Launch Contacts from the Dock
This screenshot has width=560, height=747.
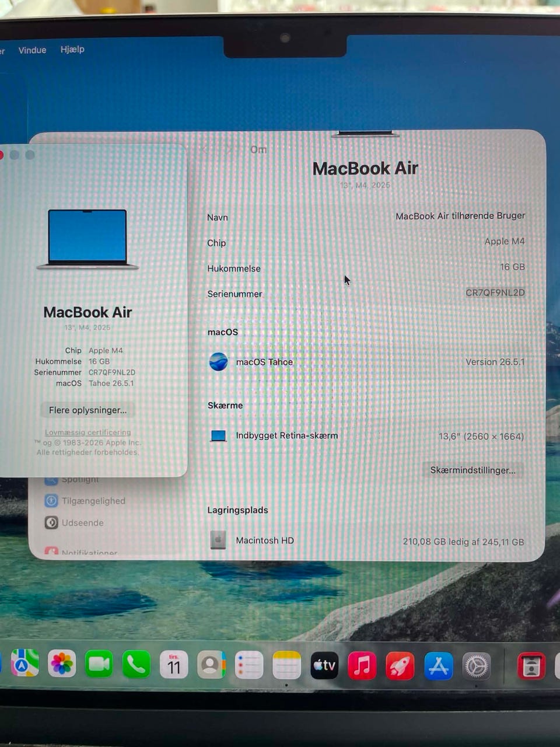click(x=211, y=665)
